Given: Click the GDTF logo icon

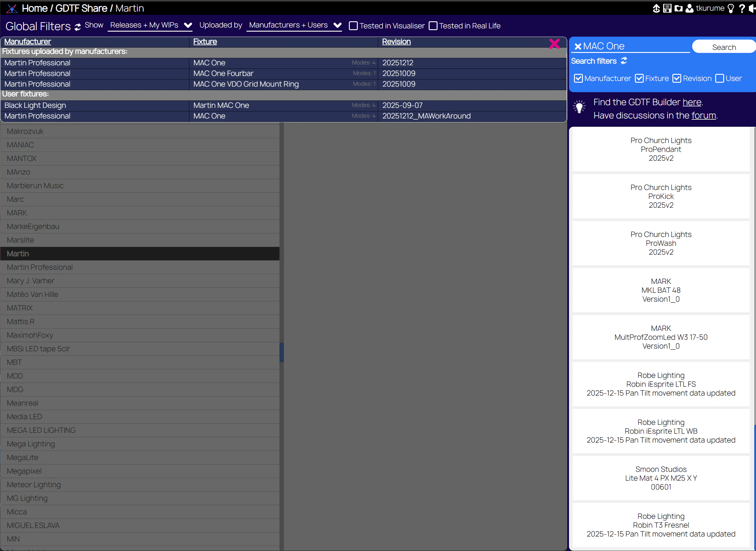Looking at the screenshot, I should (x=12, y=8).
